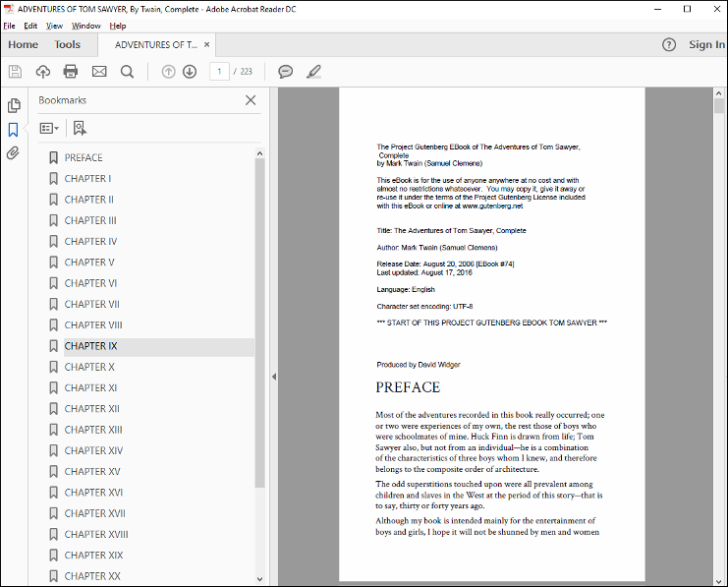Screen dimensions: 728x587
Task: Open the View menu
Action: [55, 26]
